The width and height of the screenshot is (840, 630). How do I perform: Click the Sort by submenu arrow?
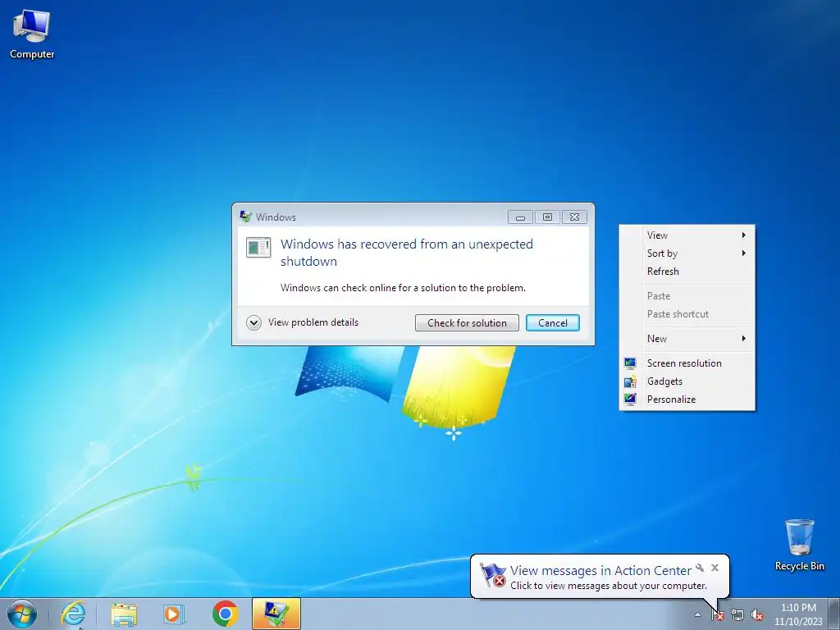pyautogui.click(x=743, y=253)
